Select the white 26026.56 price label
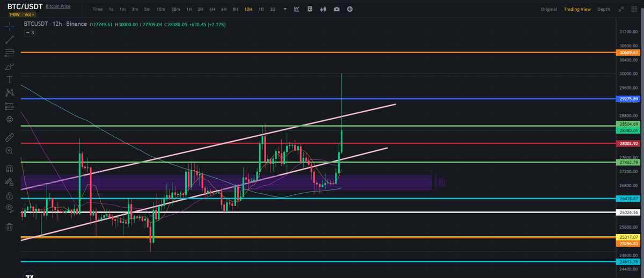The image size is (644, 278). (628, 213)
